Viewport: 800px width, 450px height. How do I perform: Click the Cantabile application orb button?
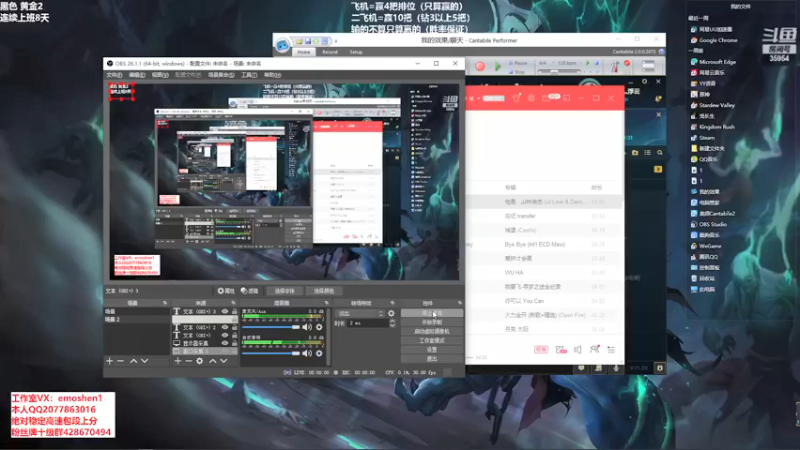[x=282, y=45]
